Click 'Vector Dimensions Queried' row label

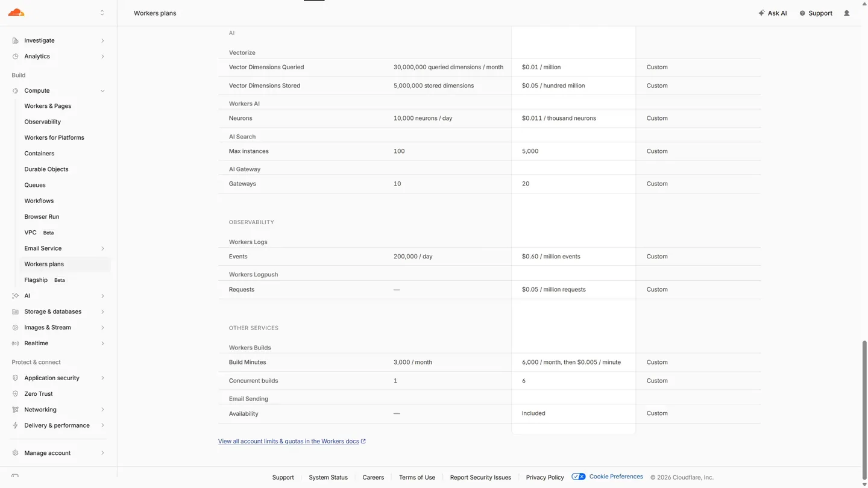(266, 67)
